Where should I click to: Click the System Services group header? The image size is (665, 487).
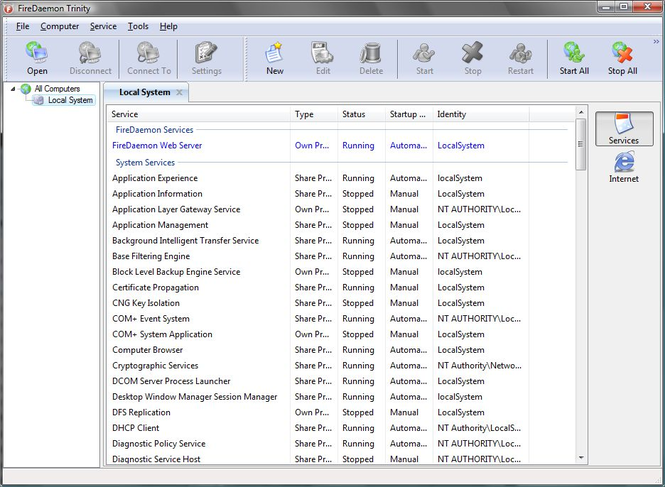coord(145,162)
